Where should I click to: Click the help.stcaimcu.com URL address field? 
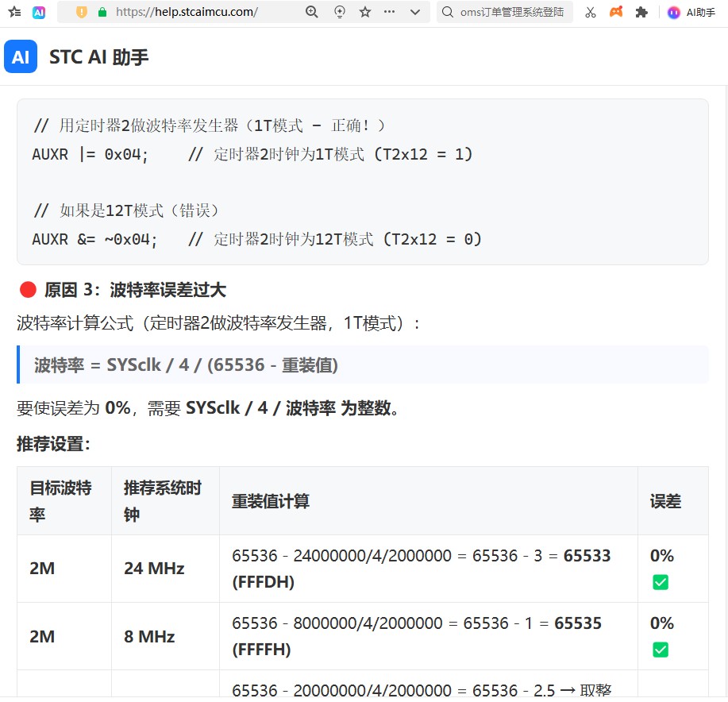[x=187, y=12]
